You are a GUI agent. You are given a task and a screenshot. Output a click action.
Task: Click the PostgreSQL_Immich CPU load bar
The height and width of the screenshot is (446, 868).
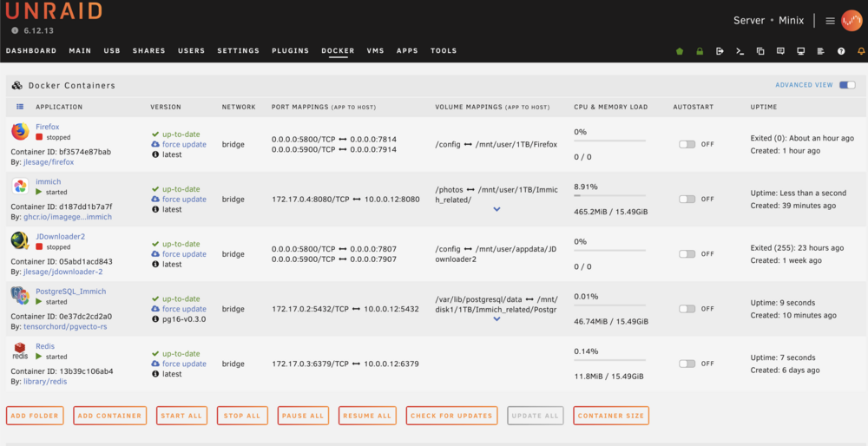[x=609, y=305]
